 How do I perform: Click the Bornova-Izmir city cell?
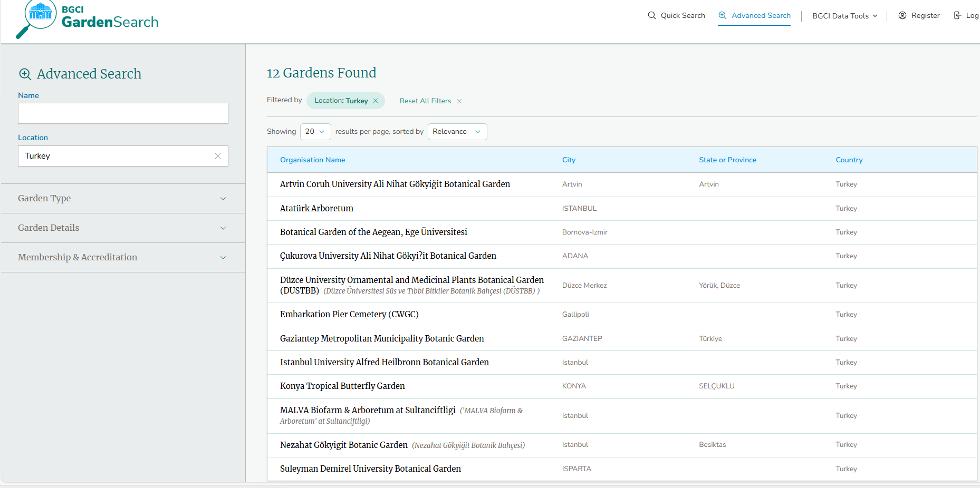585,232
